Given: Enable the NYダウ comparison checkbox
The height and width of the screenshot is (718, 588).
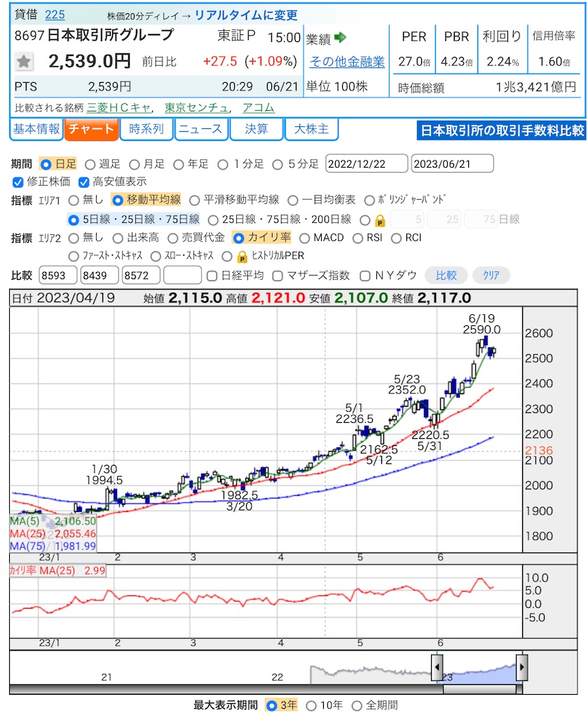Looking at the screenshot, I should click(364, 276).
